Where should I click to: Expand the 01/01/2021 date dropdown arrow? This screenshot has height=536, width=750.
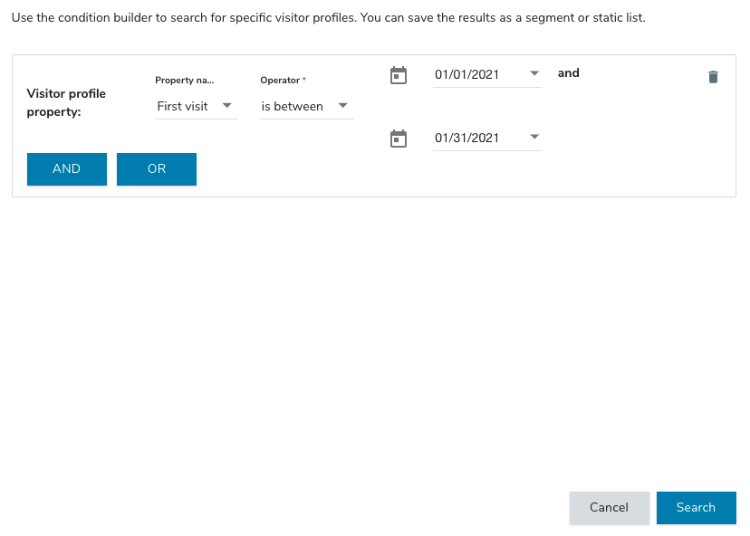tap(534, 73)
